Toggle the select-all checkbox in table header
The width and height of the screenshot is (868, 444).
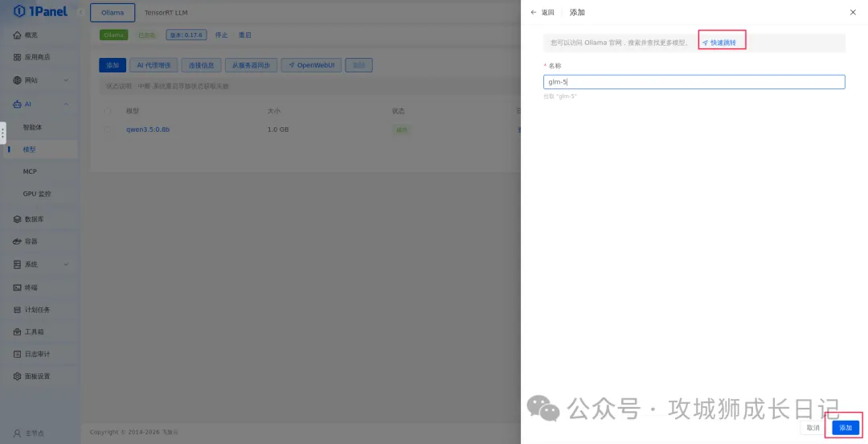pyautogui.click(x=108, y=110)
